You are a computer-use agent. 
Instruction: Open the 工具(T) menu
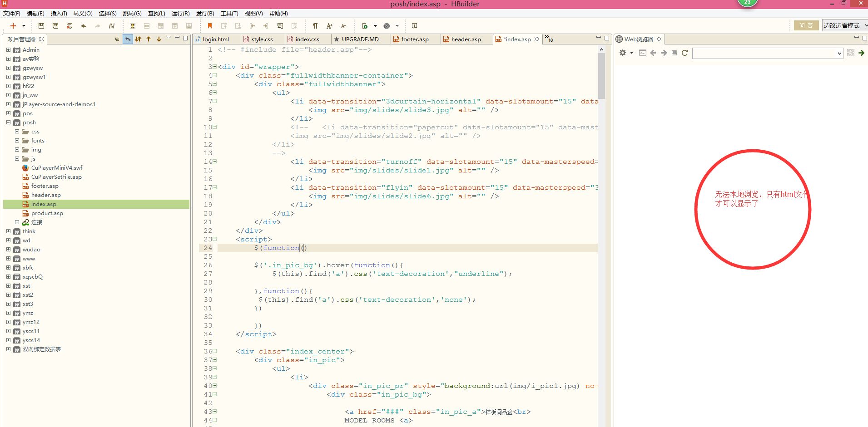(x=229, y=13)
